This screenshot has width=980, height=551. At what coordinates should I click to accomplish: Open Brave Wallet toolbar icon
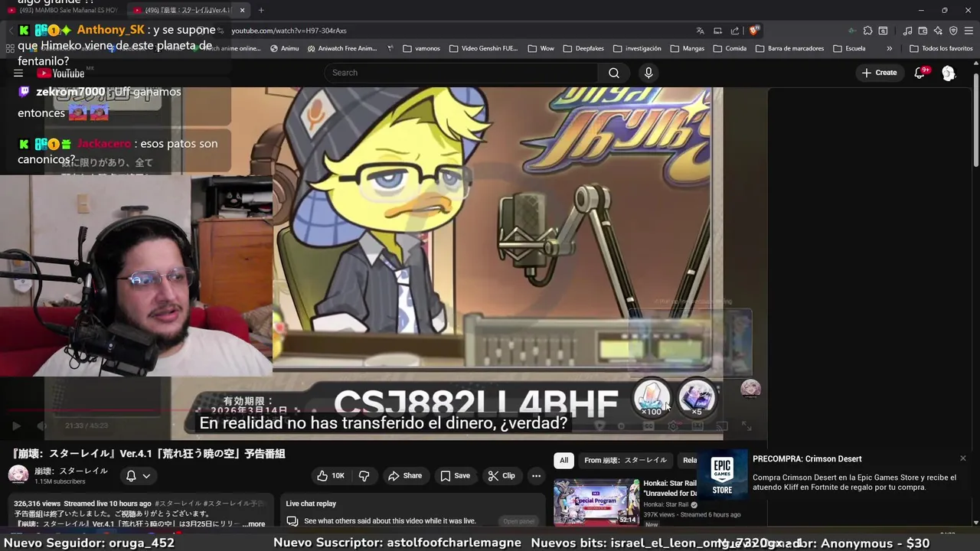(923, 31)
